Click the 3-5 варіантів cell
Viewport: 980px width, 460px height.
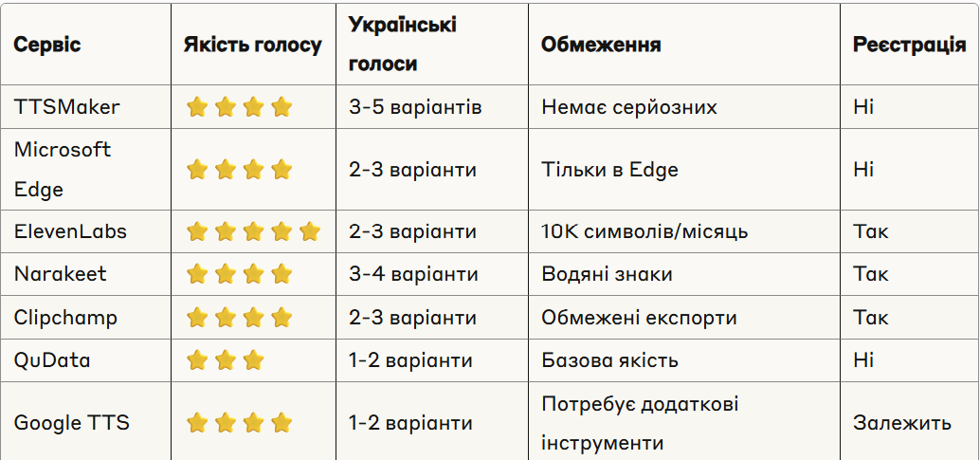415,107
